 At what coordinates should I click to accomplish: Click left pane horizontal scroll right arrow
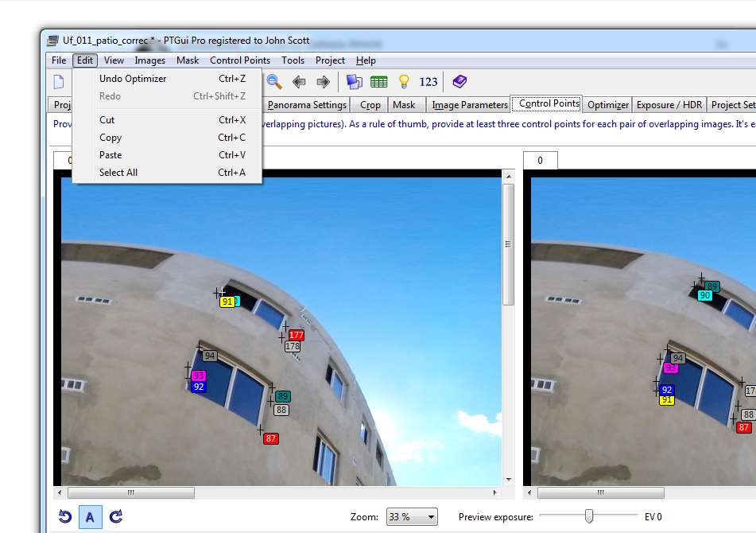coord(494,492)
